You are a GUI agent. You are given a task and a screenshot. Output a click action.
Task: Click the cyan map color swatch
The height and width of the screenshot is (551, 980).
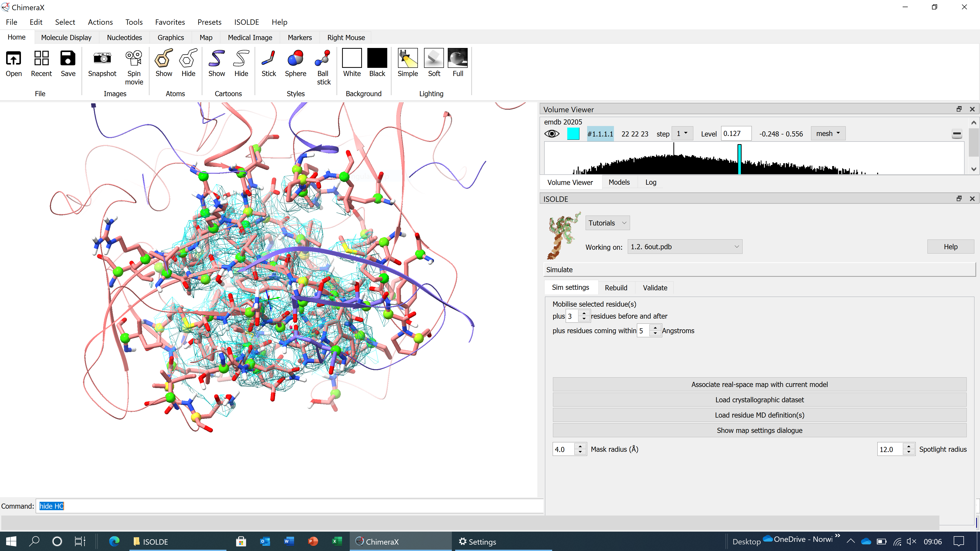tap(573, 134)
